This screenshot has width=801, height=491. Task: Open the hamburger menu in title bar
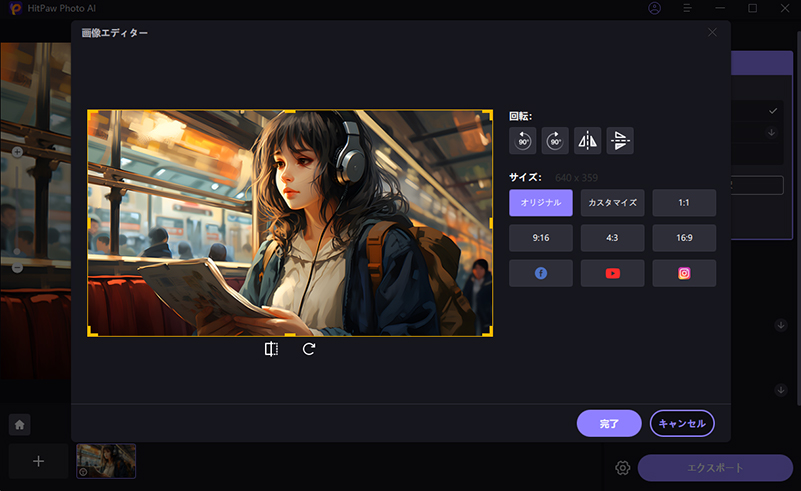click(687, 8)
